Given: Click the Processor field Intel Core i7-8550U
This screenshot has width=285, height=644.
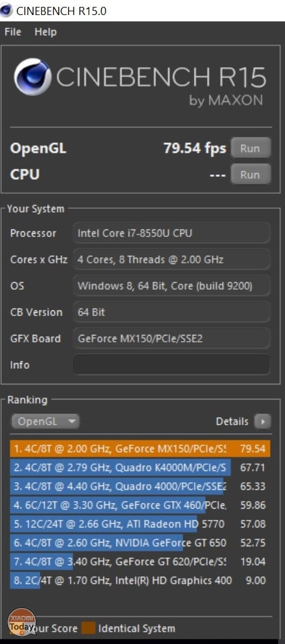Looking at the screenshot, I should (172, 233).
